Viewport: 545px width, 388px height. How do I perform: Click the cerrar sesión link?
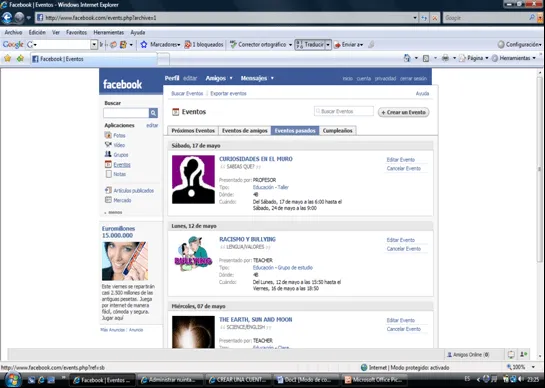tap(413, 79)
